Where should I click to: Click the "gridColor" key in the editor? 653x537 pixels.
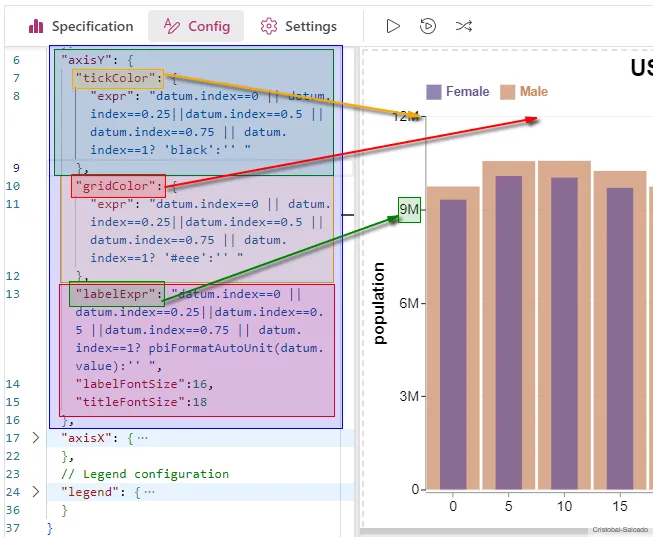(118, 186)
